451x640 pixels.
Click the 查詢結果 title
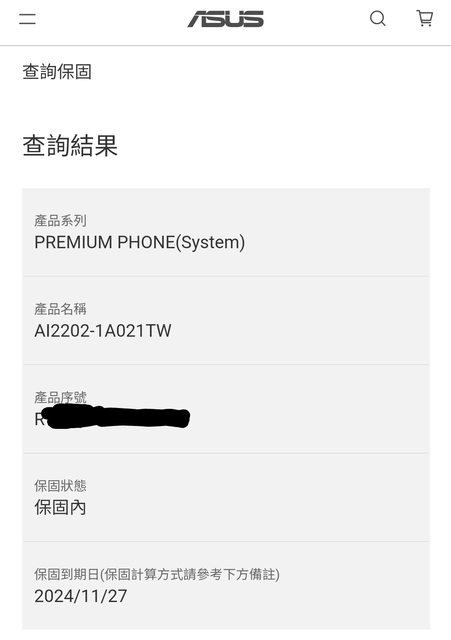click(x=70, y=146)
